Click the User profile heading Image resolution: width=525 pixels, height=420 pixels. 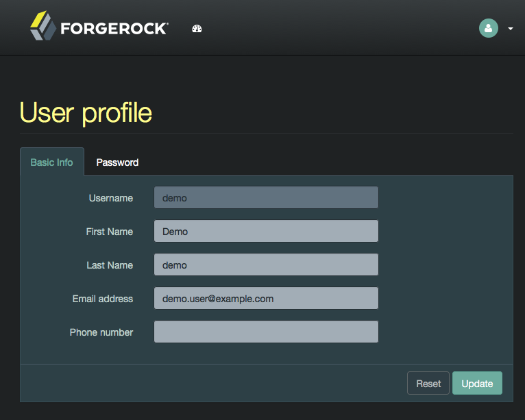click(x=86, y=113)
